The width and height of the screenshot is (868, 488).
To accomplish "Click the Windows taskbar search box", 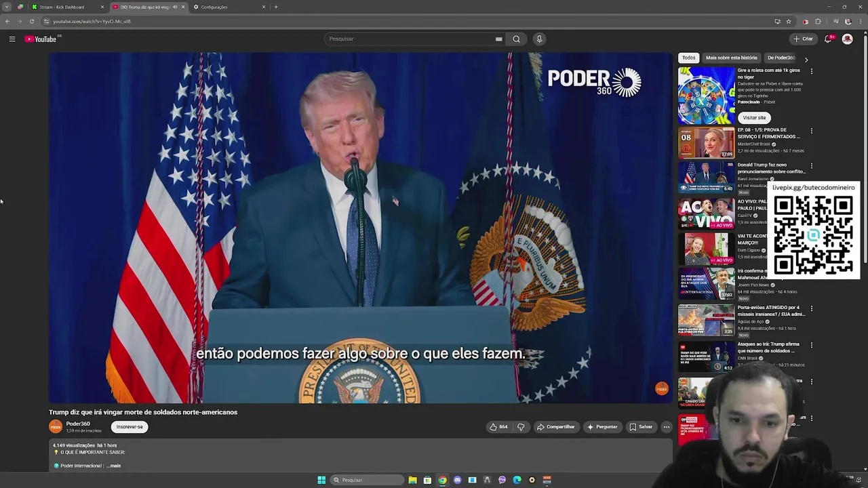I will tap(366, 480).
